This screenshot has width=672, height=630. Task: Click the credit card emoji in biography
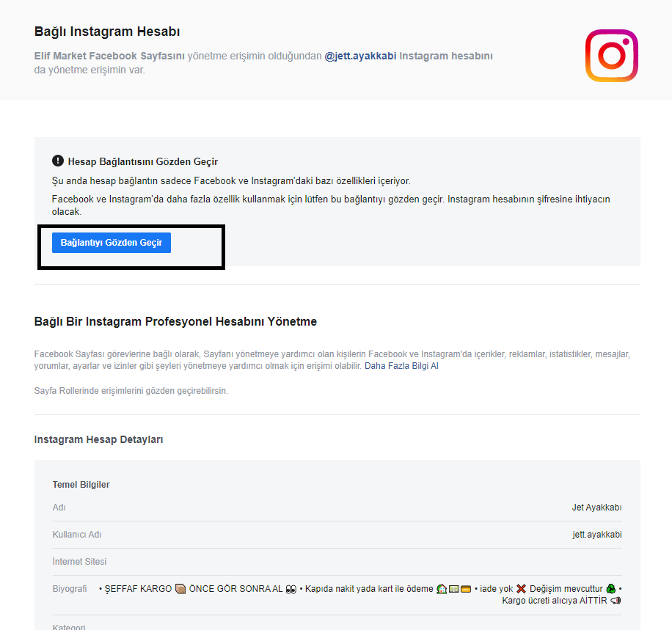(466, 589)
